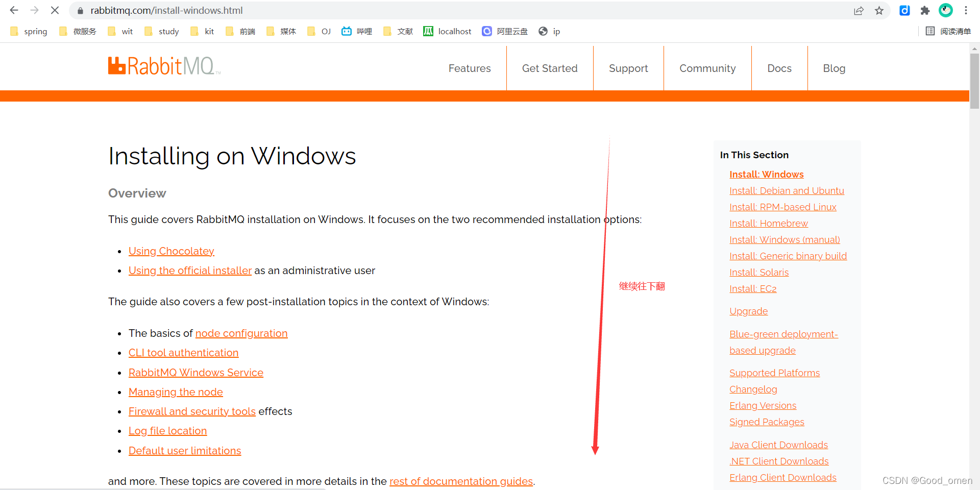Open the Supported Platforms sidebar link
The height and width of the screenshot is (490, 980).
tap(775, 373)
